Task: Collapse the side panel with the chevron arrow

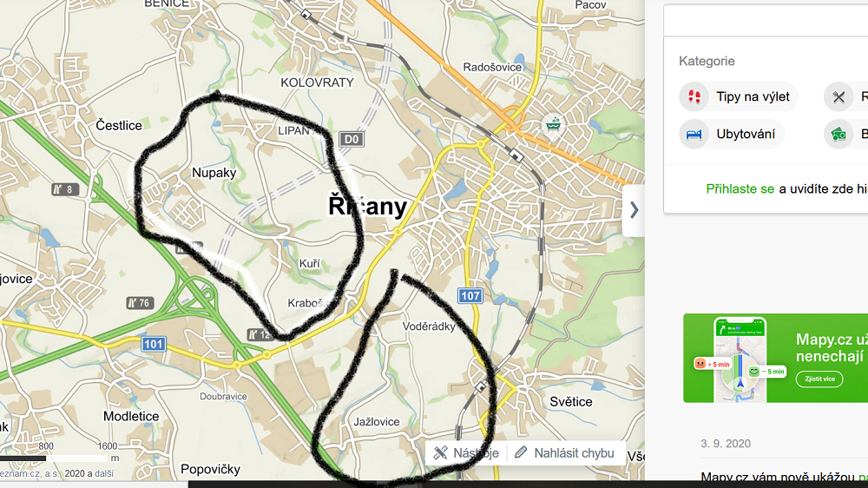Action: [635, 210]
